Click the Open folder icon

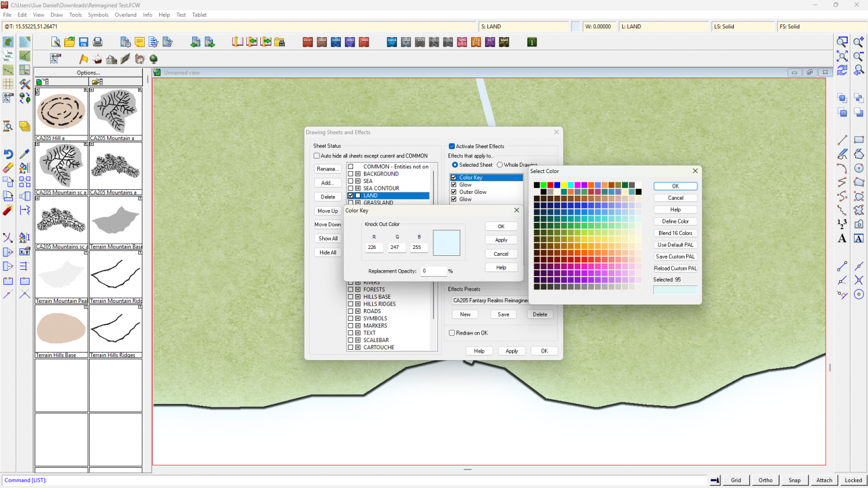[69, 42]
